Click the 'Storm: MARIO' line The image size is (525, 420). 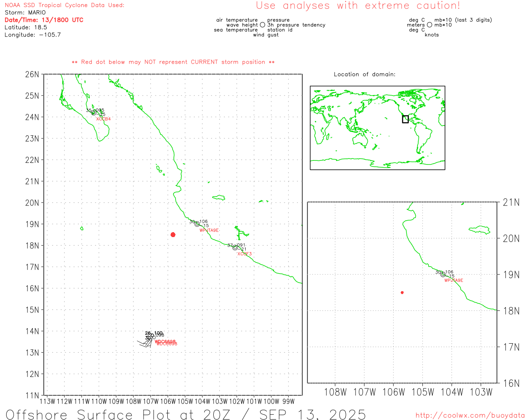25,13
